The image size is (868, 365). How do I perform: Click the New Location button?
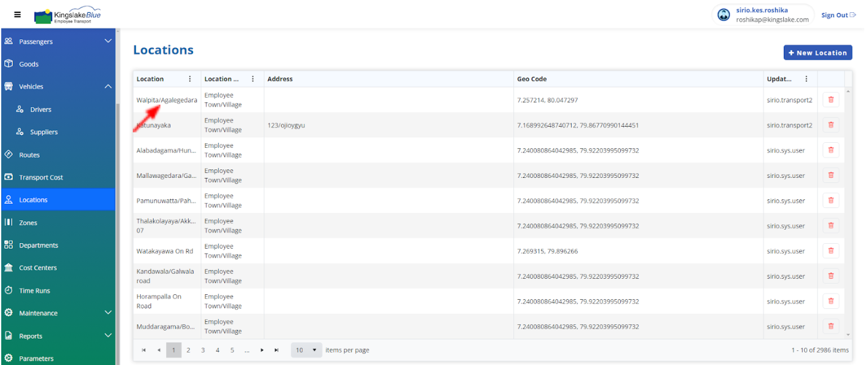[x=818, y=53]
